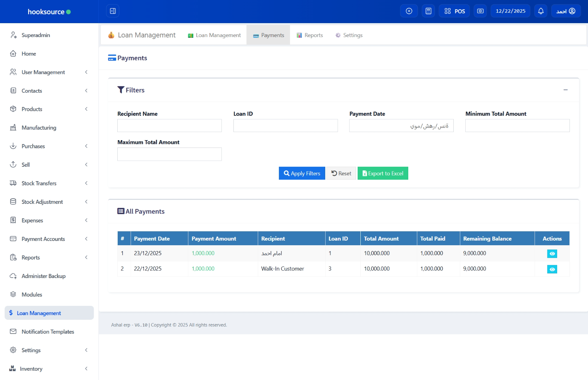This screenshot has height=380, width=588.
Task: Open the notifications bell
Action: click(541, 11)
